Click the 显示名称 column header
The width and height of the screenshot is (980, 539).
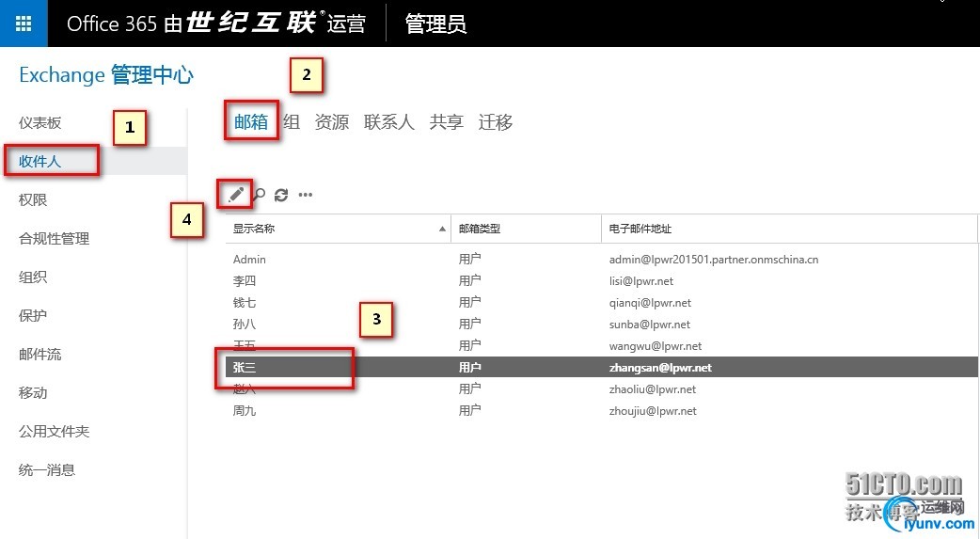click(338, 229)
